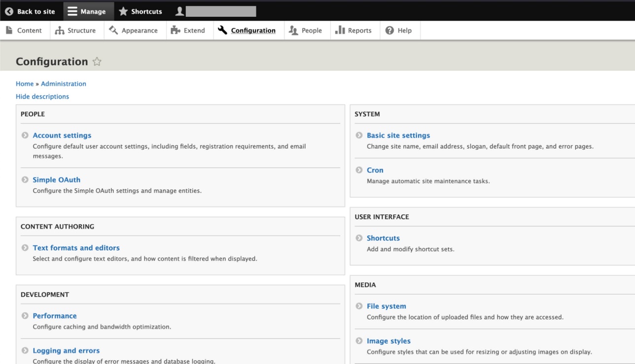
Task: Click the Shortcuts toolbar tab
Action: coord(141,11)
